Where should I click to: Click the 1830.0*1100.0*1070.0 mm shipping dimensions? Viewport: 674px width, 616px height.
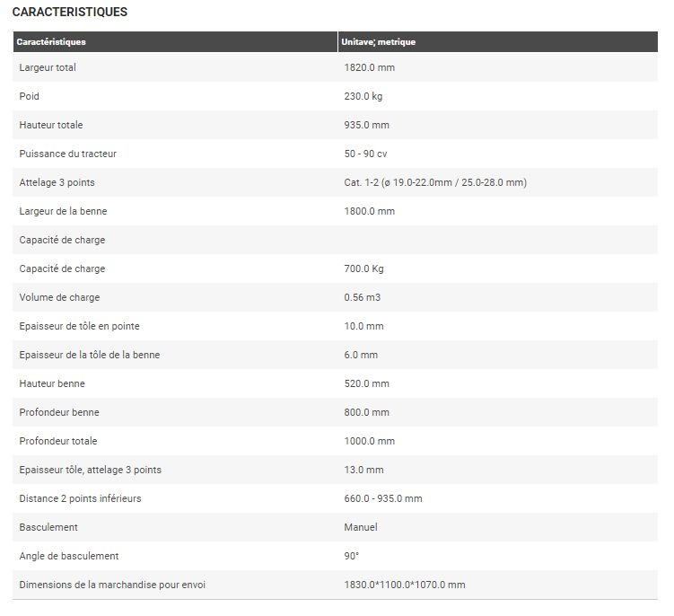coord(405,585)
